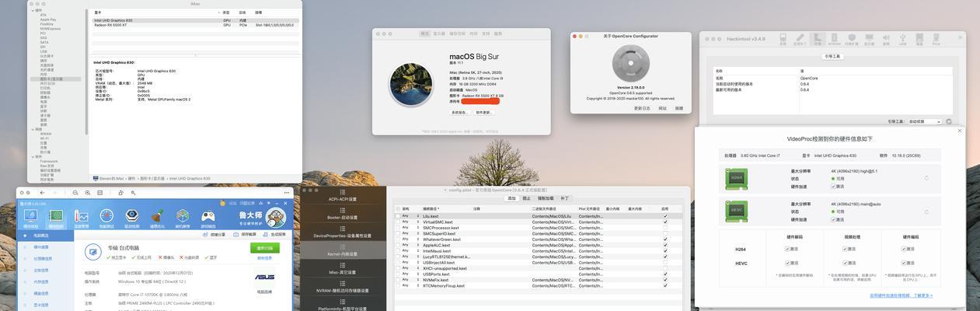Click the zoom in magnifier in image viewer toolbar
This screenshot has height=311, width=980.
click(88, 193)
